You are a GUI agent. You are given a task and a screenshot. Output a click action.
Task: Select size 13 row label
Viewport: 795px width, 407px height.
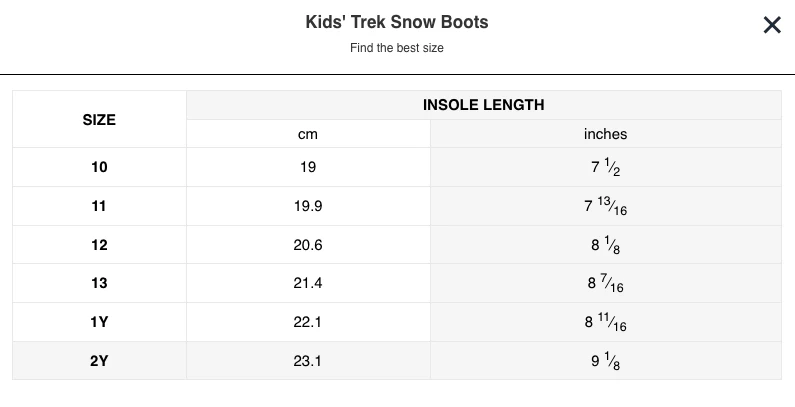click(99, 284)
